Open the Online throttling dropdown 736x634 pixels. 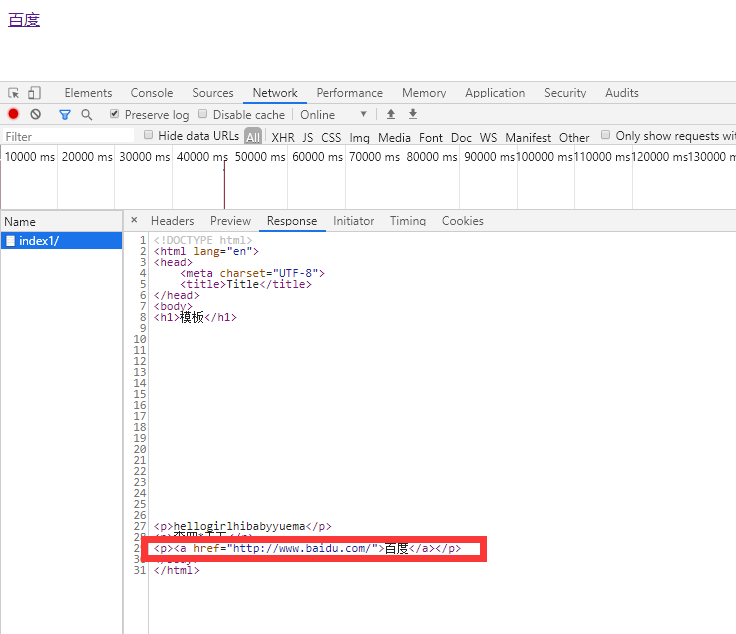tap(333, 115)
